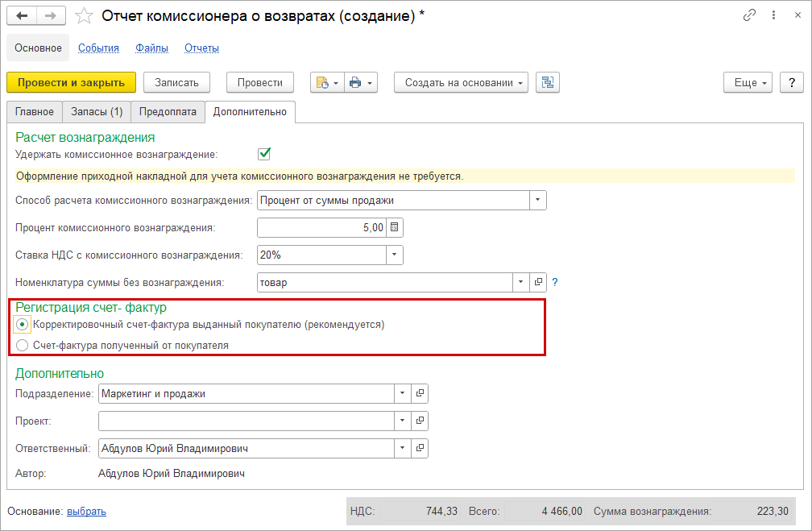The image size is (812, 531).
Task: Click the copy link icon
Action: point(750,15)
